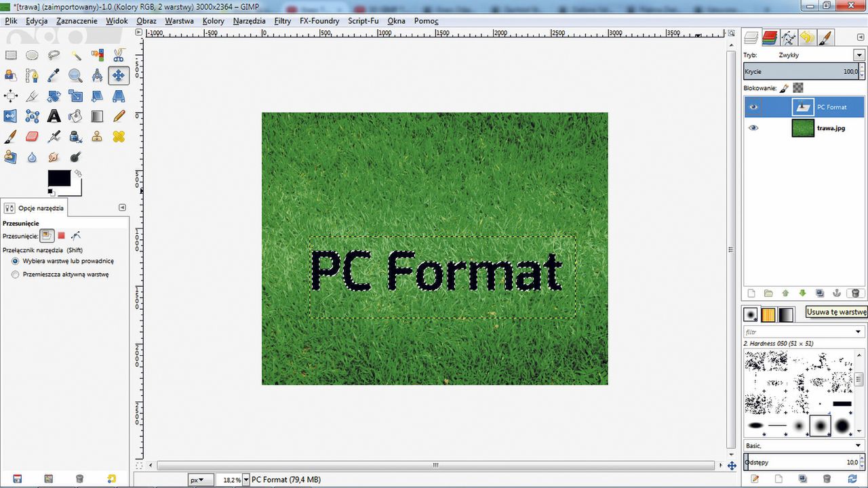Viewport: 868px width, 488px height.
Task: Select the Text tool
Action: pyautogui.click(x=54, y=117)
